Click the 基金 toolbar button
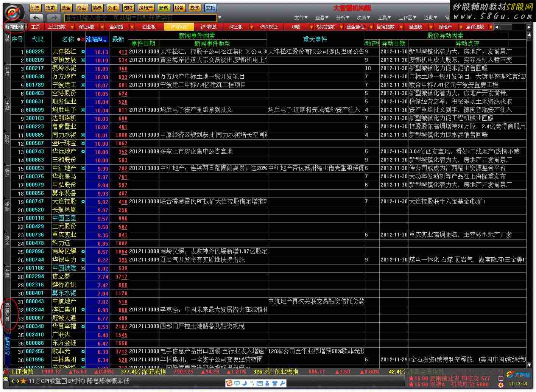536x392 pixels. tap(66, 8)
